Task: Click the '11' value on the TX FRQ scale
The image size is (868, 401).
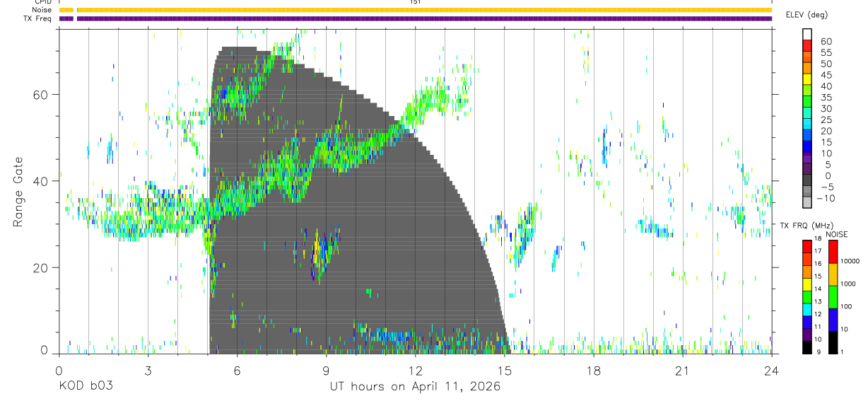Action: click(819, 327)
